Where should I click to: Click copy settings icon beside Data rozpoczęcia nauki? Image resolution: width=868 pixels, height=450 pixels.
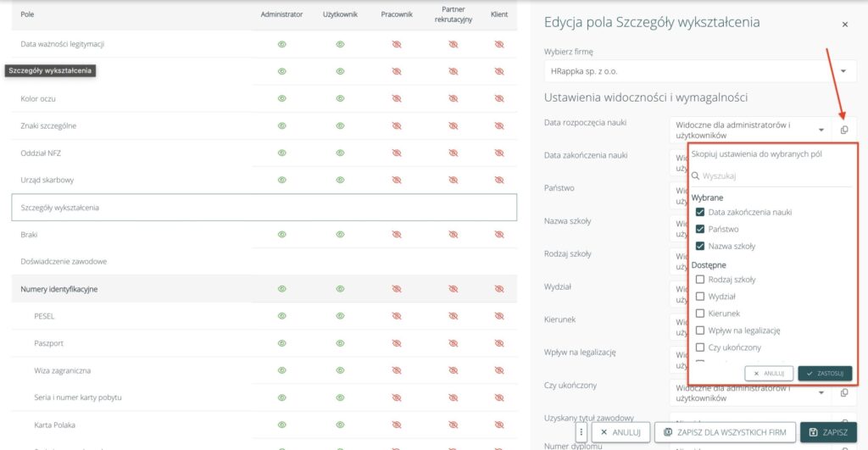pyautogui.click(x=844, y=130)
